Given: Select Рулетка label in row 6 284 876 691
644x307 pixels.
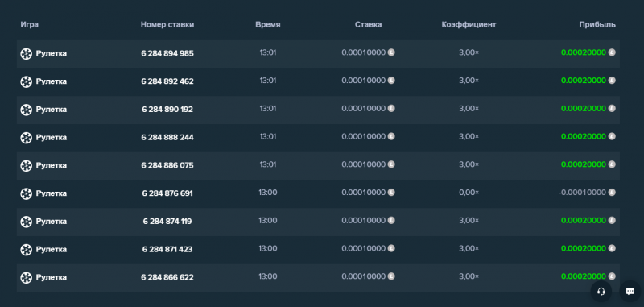Looking at the screenshot, I should point(52,193).
